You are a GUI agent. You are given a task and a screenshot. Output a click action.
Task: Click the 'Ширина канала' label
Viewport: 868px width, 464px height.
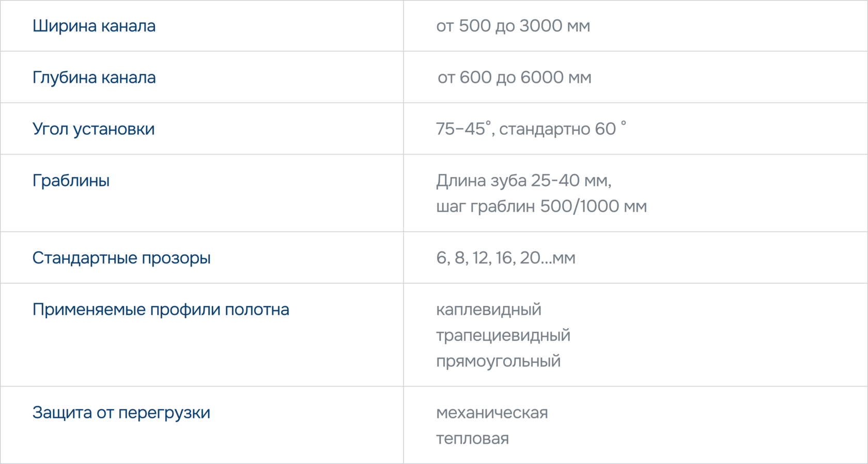[94, 26]
